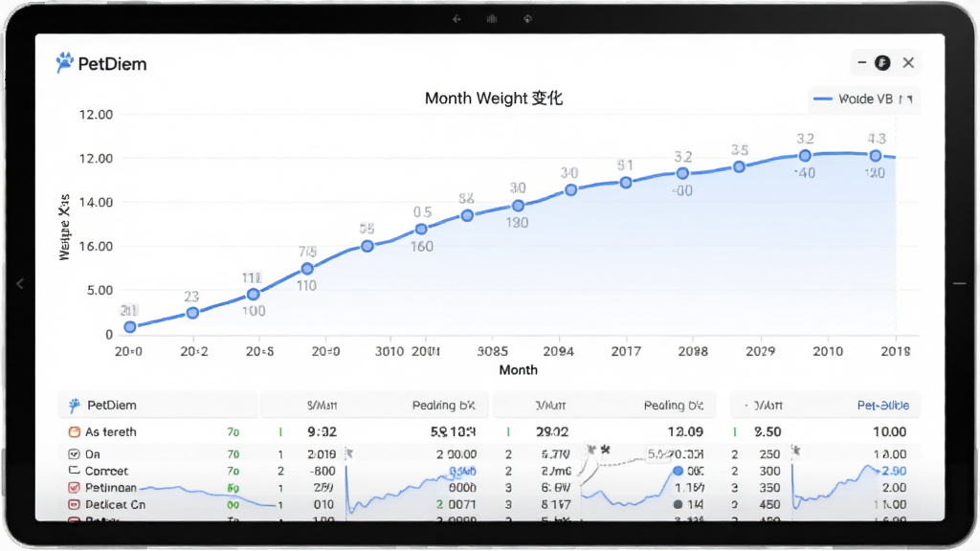The image size is (980, 551).
Task: Select the chart data point labeled 130
Action: (x=518, y=206)
